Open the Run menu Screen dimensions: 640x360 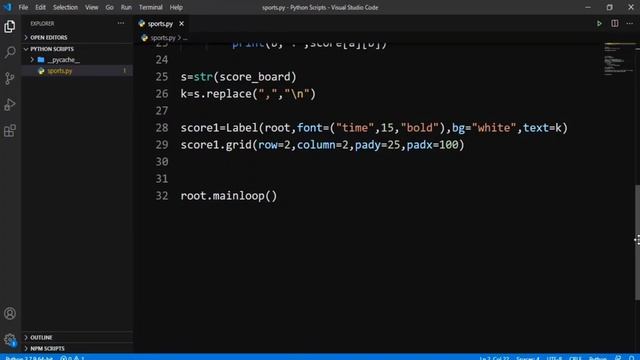coord(126,7)
